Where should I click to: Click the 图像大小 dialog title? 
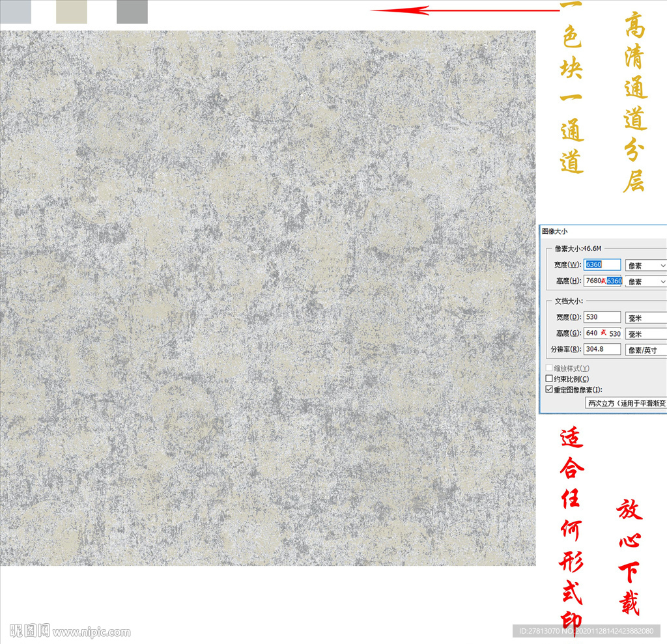coord(555,231)
